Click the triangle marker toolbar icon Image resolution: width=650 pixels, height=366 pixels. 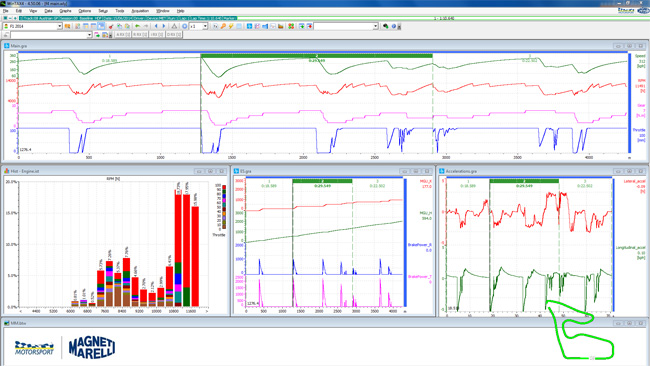click(174, 26)
